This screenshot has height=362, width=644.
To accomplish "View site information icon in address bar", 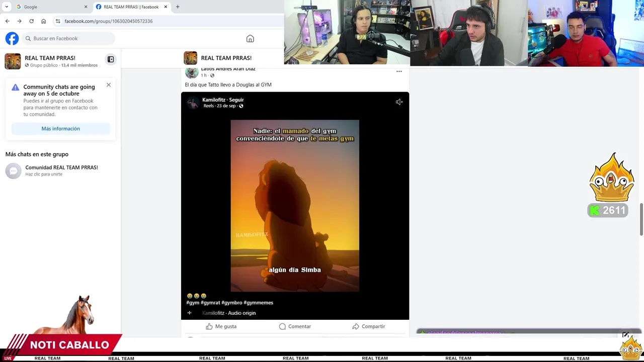I will [58, 21].
